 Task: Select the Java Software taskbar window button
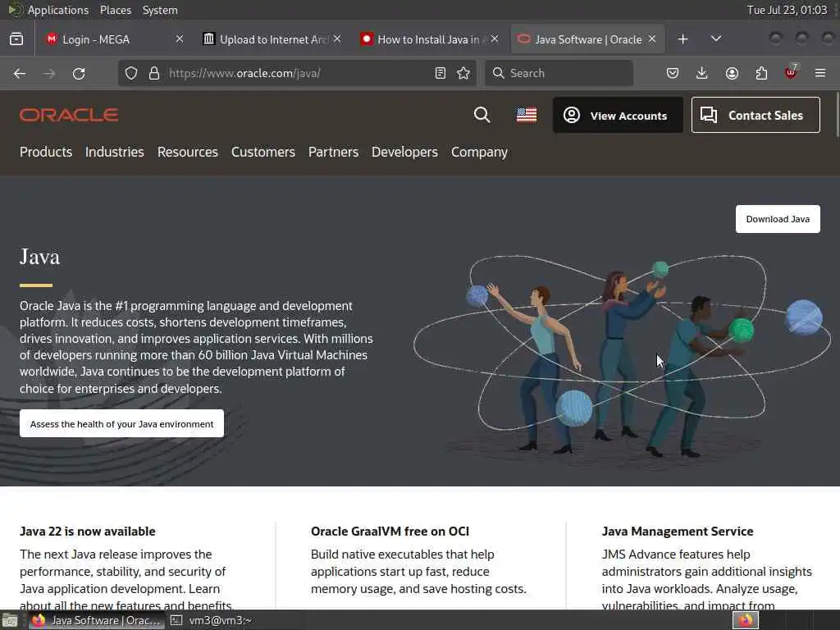click(97, 620)
